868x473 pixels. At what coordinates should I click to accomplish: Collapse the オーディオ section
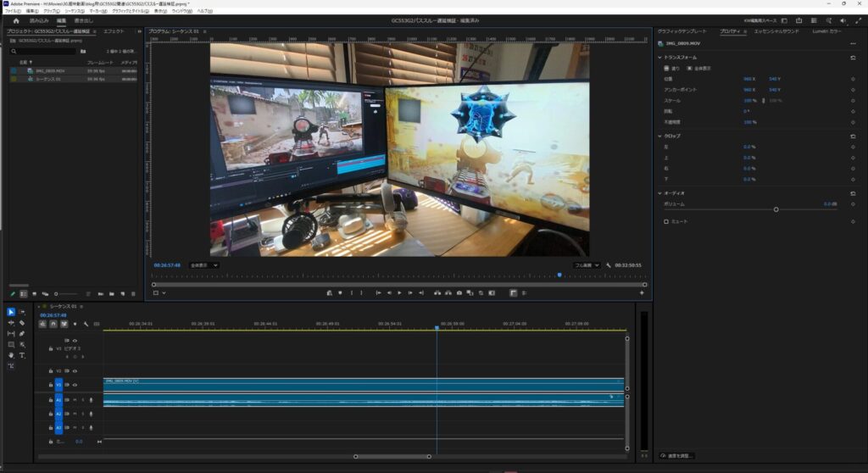[x=659, y=193]
